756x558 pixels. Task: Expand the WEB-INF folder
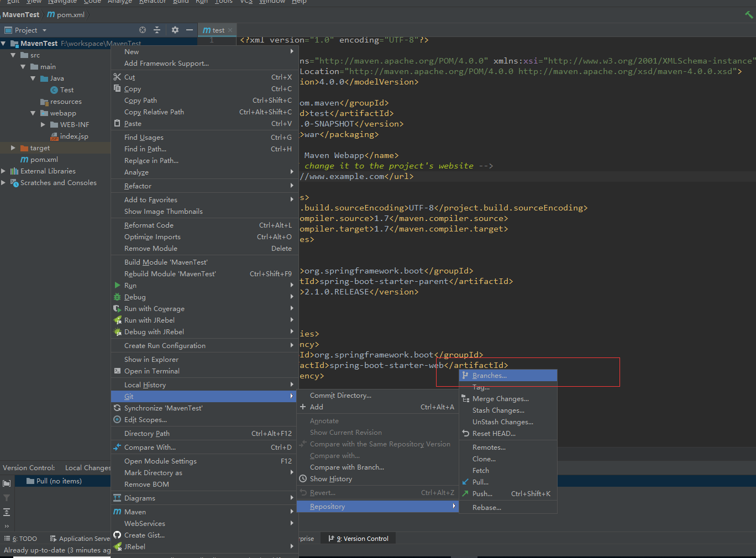tap(43, 125)
